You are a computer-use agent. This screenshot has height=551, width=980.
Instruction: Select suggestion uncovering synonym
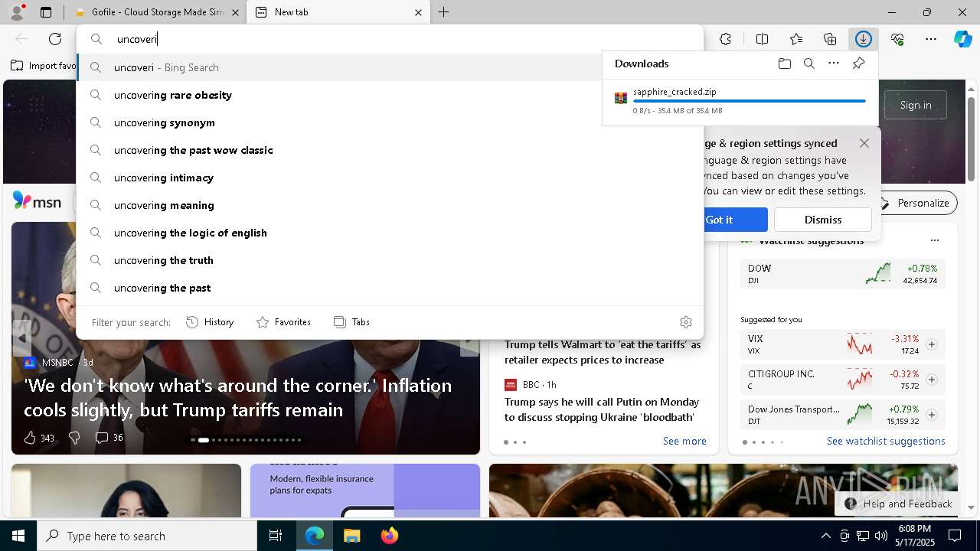(390, 122)
